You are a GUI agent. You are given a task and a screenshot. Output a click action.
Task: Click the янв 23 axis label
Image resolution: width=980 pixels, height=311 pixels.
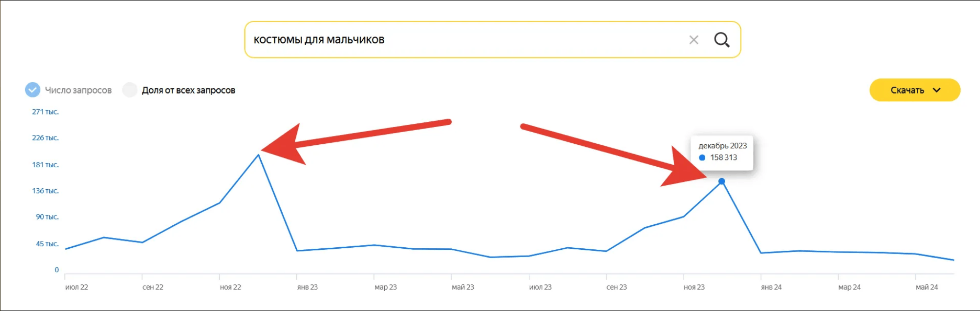pyautogui.click(x=307, y=287)
